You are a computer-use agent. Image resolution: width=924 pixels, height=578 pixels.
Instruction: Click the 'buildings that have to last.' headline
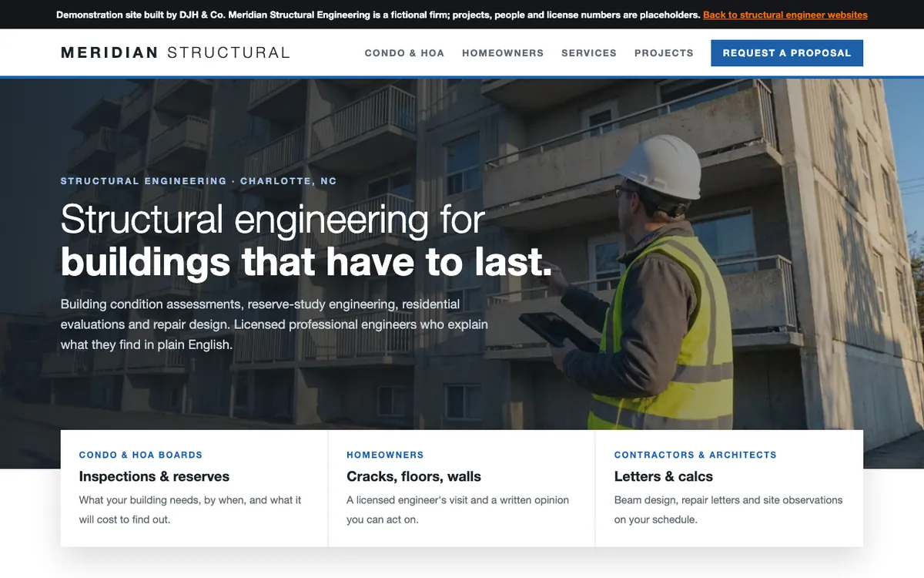coord(306,262)
